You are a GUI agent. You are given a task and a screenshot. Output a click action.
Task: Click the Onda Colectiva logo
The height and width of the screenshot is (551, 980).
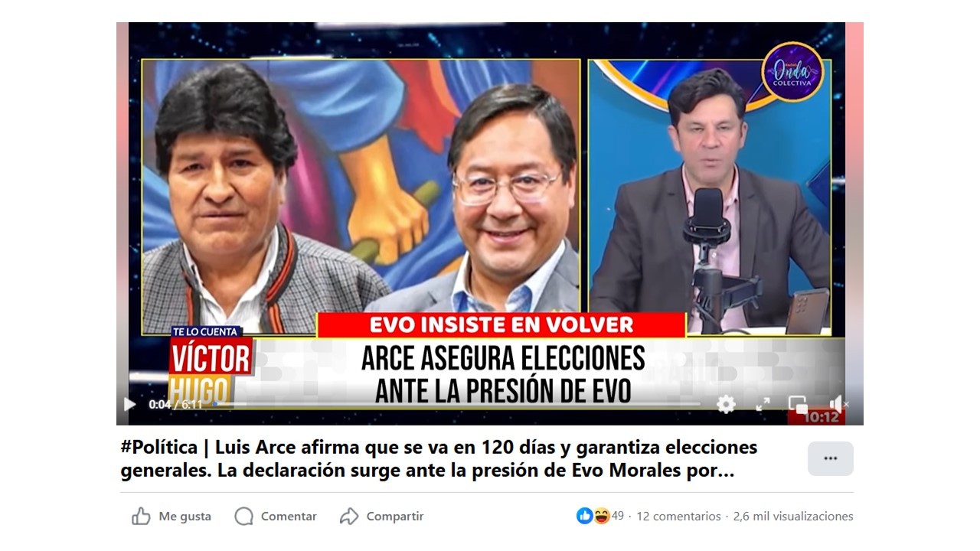(792, 72)
